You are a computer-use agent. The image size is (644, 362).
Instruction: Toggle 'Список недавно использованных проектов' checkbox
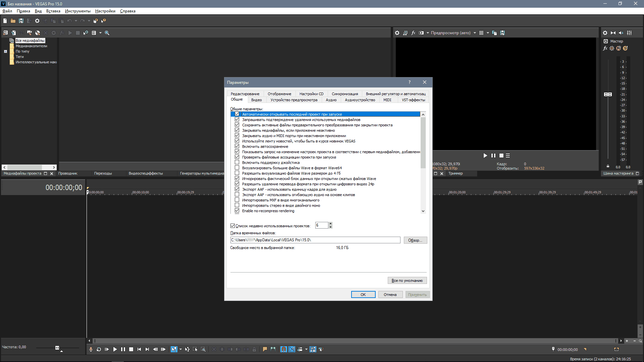[x=233, y=226]
